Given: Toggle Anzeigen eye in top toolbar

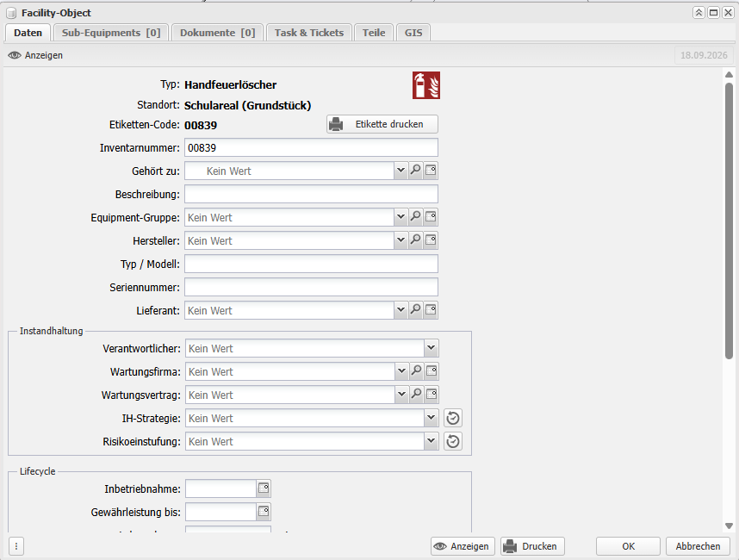Looking at the screenshot, I should 35,55.
